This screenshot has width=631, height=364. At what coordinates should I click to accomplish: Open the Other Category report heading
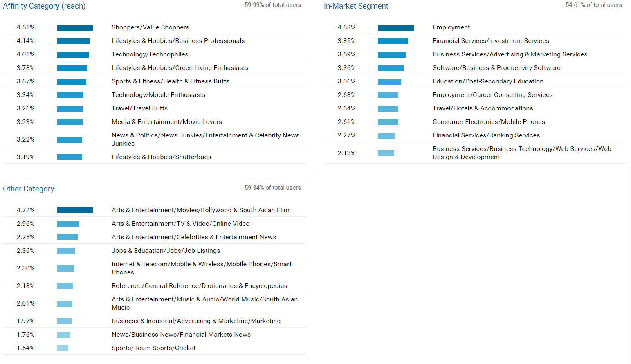pos(29,189)
